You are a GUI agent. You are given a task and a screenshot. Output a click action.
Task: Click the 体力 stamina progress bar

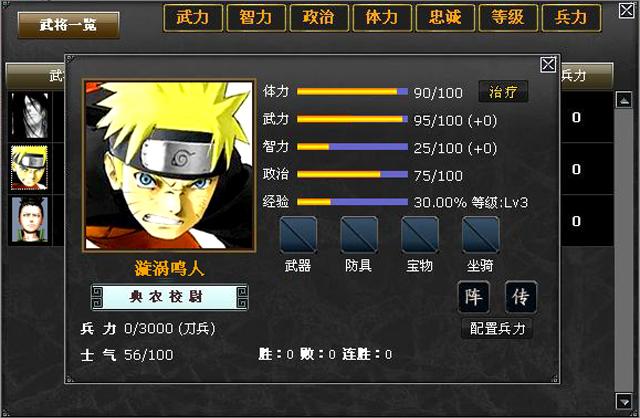pyautogui.click(x=352, y=91)
